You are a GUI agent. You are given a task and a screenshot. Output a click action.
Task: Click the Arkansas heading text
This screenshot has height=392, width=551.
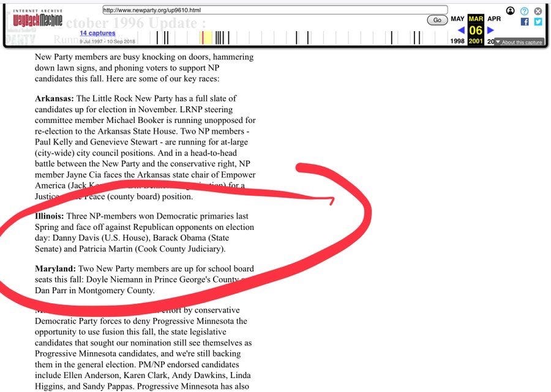[x=54, y=98]
